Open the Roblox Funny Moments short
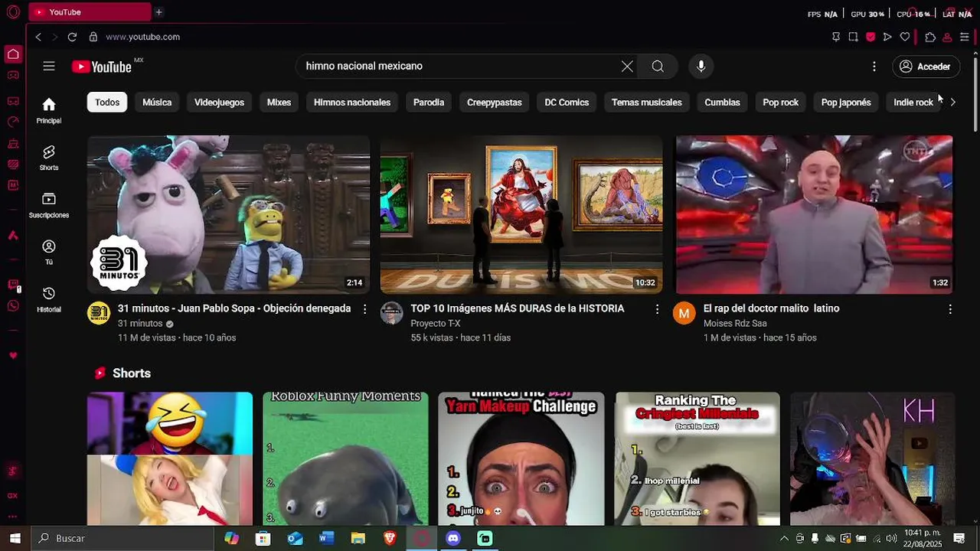Viewport: 980px width, 551px height. [x=345, y=458]
